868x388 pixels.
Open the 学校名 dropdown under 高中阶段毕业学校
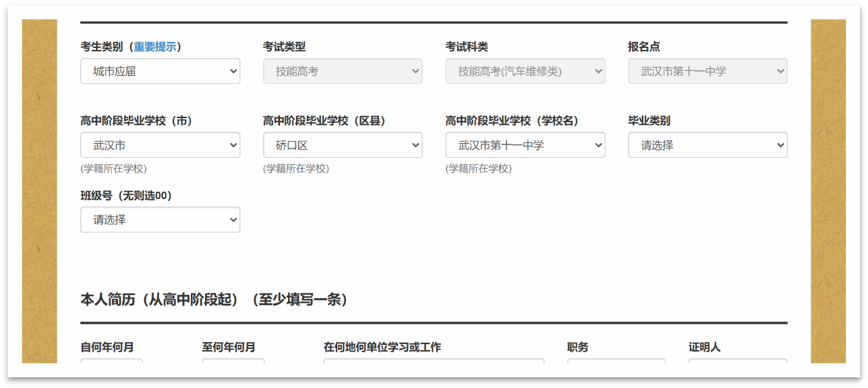[x=525, y=145]
